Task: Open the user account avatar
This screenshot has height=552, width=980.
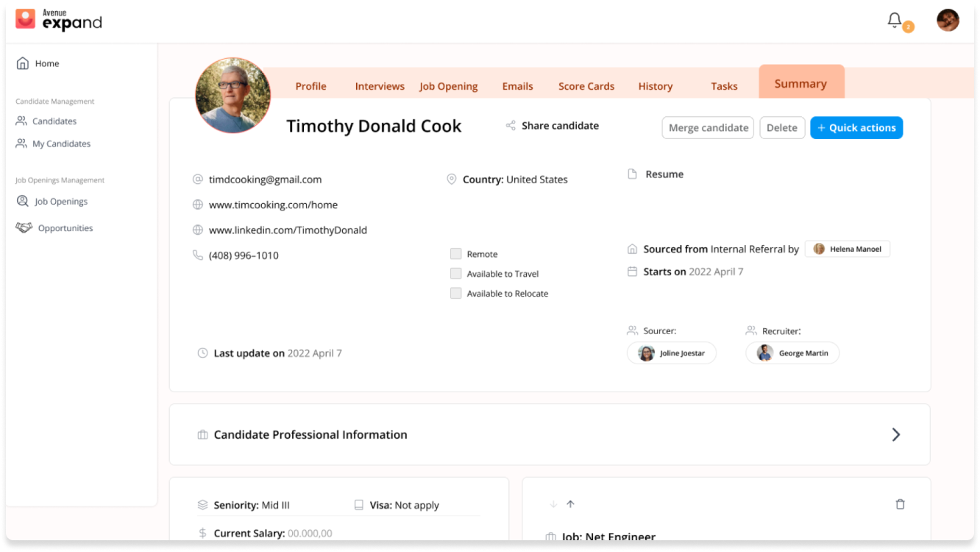Action: [x=948, y=20]
